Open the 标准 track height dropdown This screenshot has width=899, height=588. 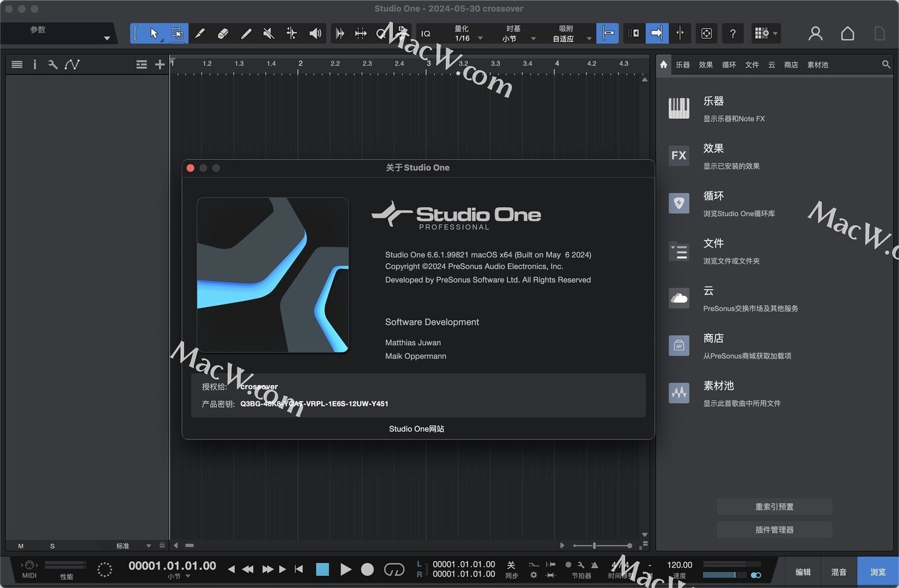coord(133,546)
